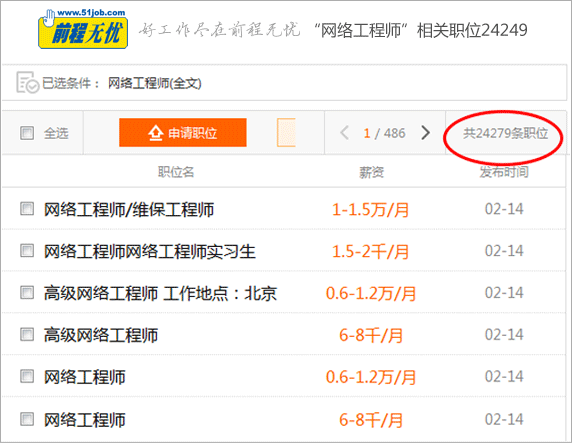
Task: Click the 共24279条职位 total count
Action: [505, 133]
